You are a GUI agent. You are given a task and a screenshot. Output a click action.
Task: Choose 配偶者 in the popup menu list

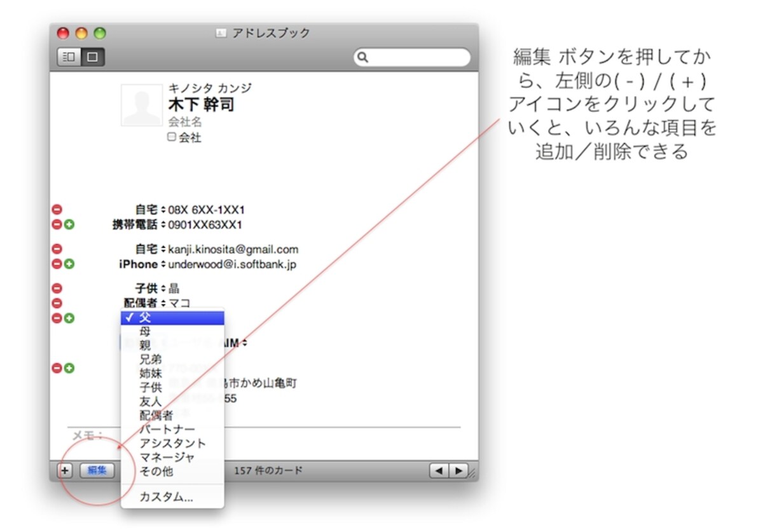pos(172,416)
